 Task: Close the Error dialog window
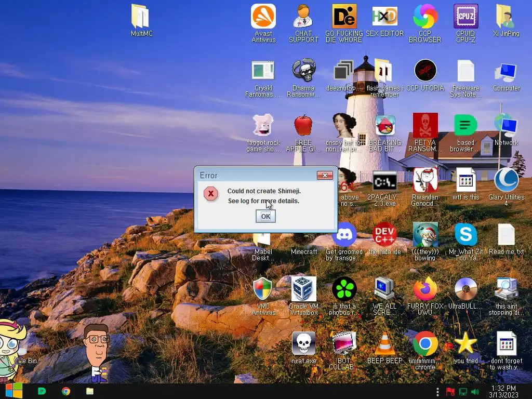pos(325,175)
